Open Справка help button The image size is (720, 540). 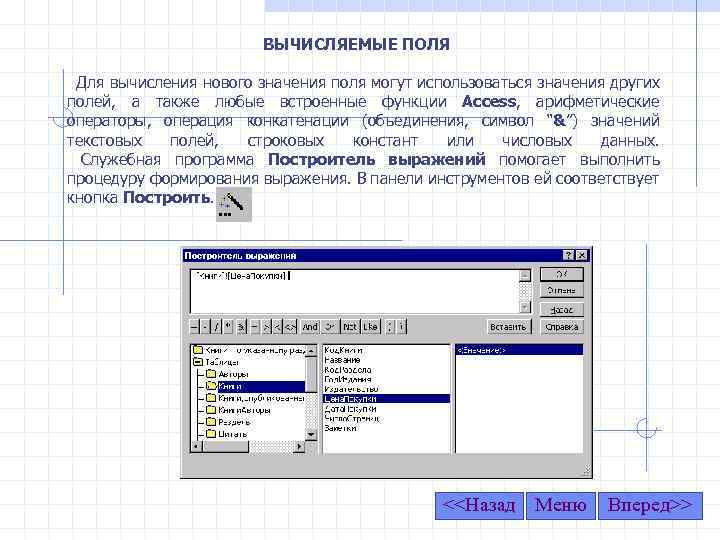(x=562, y=327)
